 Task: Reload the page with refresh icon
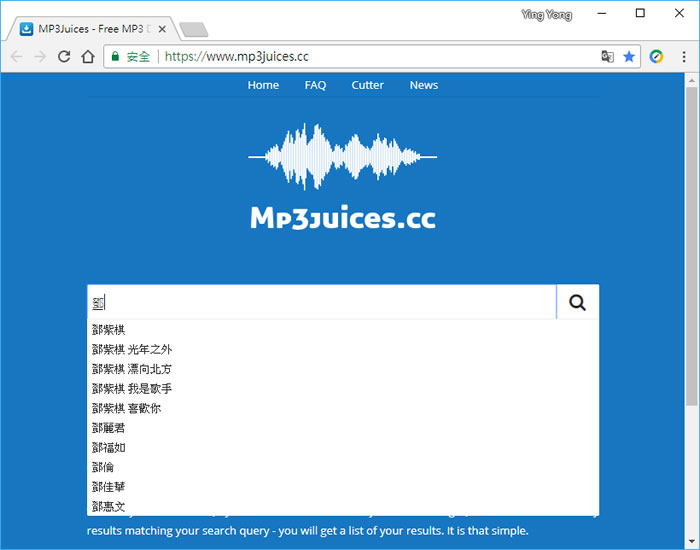coord(64,56)
